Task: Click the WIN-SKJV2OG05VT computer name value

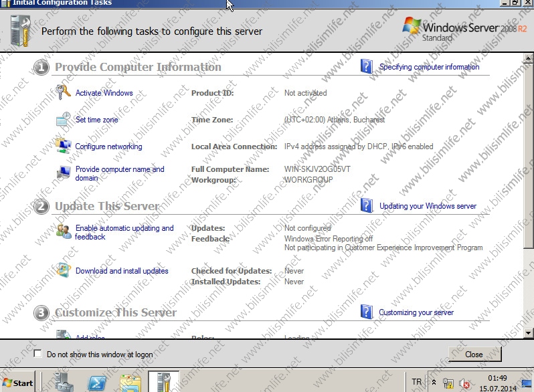Action: (317, 169)
